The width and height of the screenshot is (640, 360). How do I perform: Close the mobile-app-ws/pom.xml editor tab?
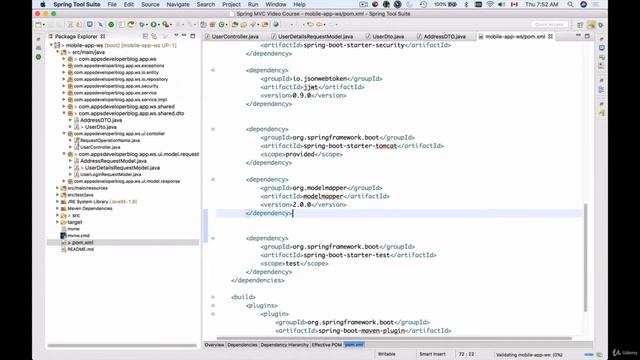tap(551, 36)
